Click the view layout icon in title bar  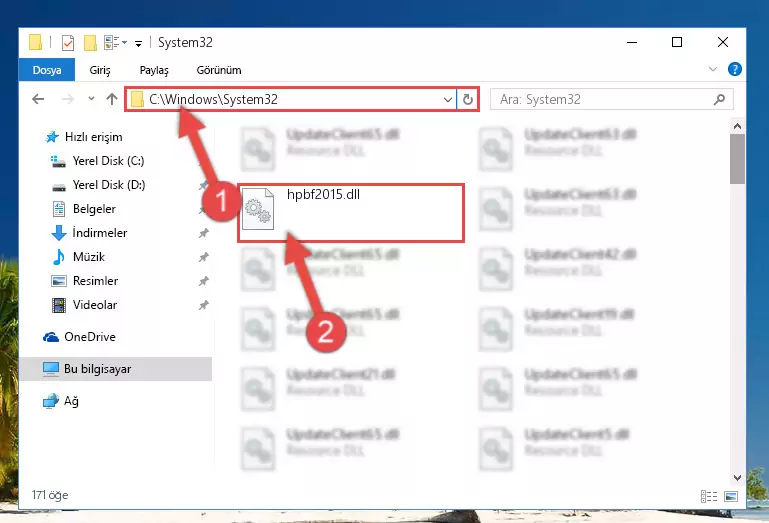111,43
